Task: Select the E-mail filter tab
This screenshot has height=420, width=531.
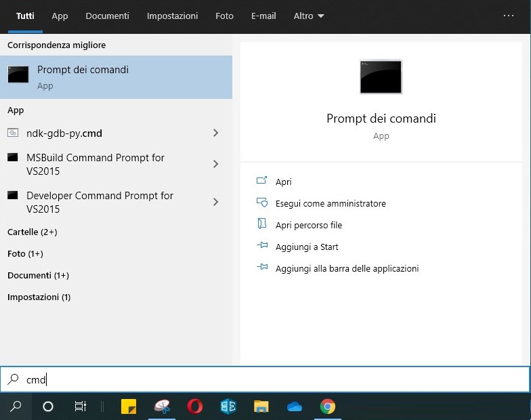Action: [263, 16]
